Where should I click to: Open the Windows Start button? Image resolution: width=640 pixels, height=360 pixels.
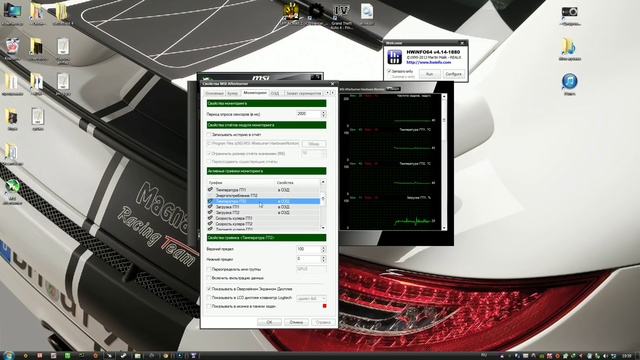point(8,355)
